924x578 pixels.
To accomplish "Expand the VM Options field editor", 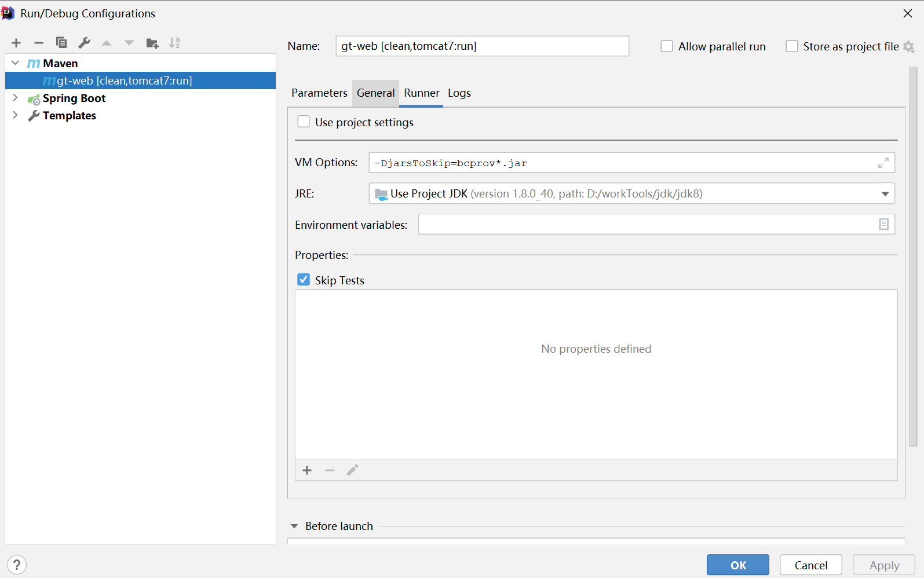I will pos(883,163).
